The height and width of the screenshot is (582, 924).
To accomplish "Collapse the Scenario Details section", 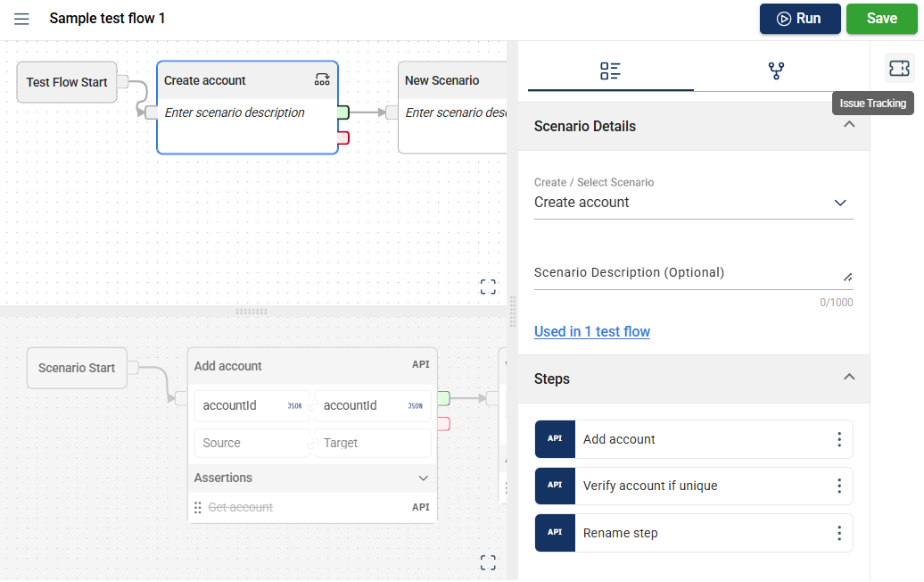I will pos(849,126).
